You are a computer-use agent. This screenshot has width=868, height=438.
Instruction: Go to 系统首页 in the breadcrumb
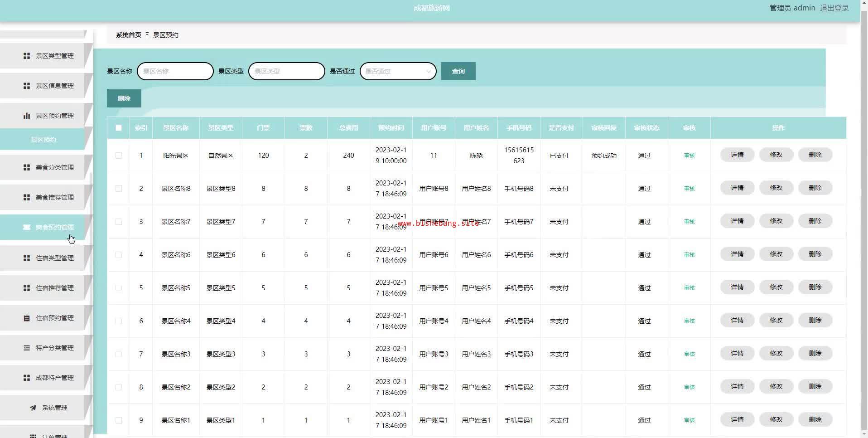[129, 35]
